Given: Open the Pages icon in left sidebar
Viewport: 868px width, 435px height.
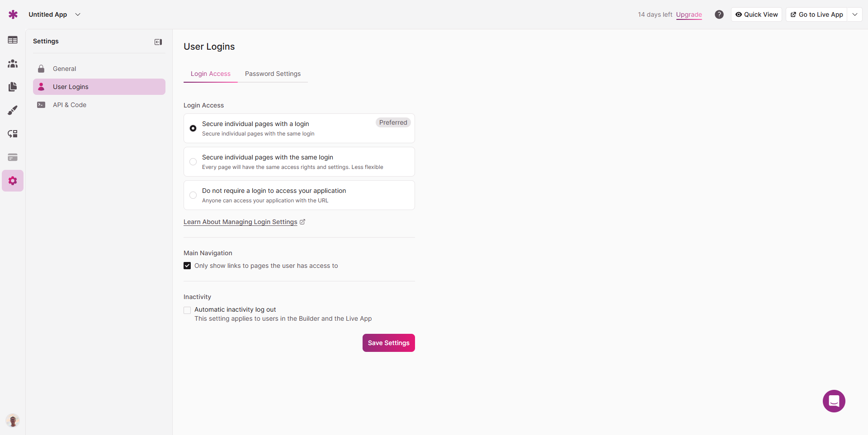Looking at the screenshot, I should [x=13, y=87].
